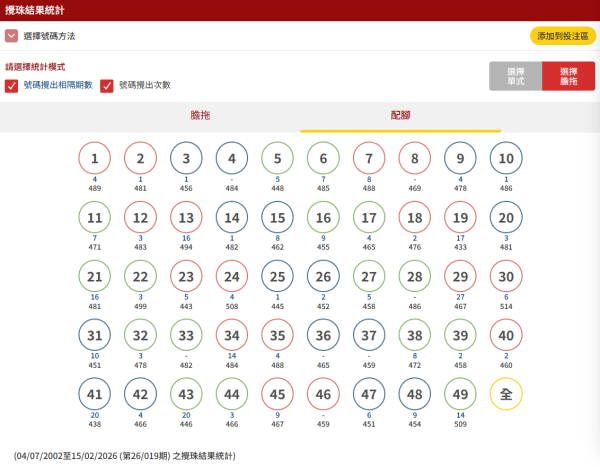Choose ball number 27

[369, 276]
